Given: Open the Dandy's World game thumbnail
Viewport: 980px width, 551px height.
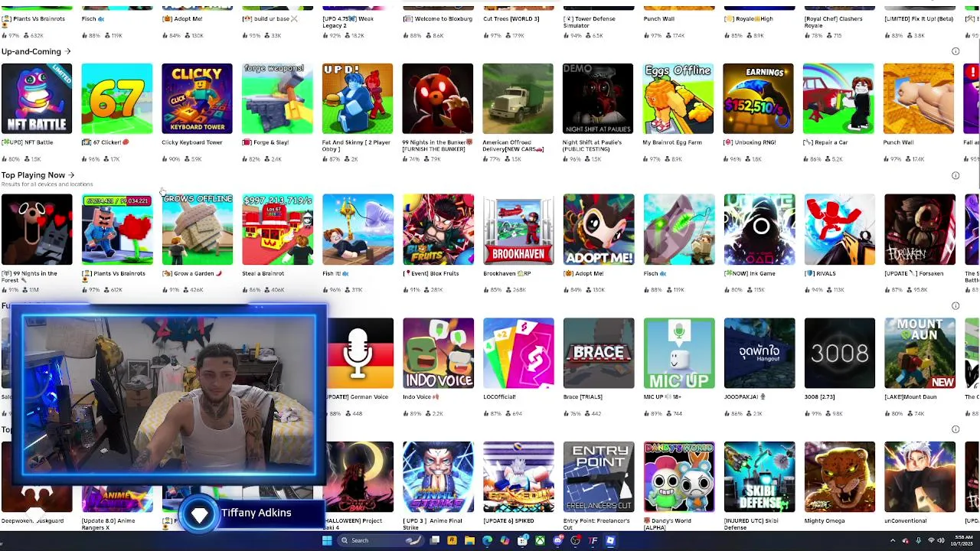Looking at the screenshot, I should point(678,477).
